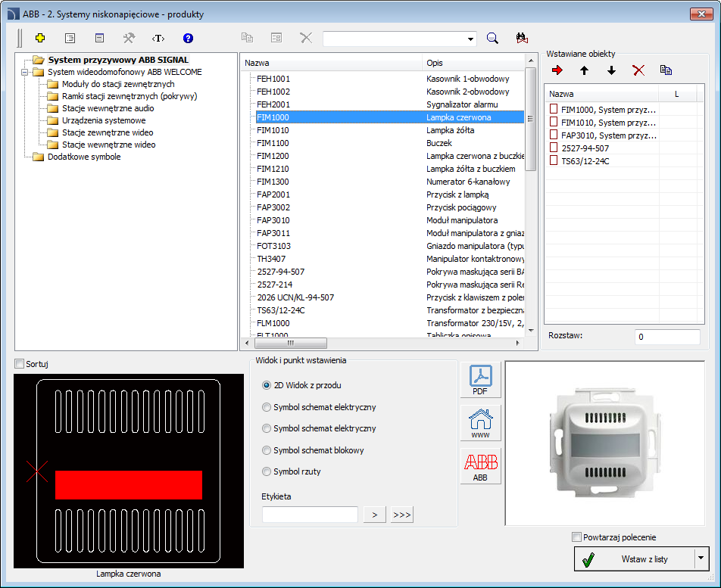Open the PDF datasheet button
This screenshot has height=588, width=721.
pyautogui.click(x=481, y=380)
